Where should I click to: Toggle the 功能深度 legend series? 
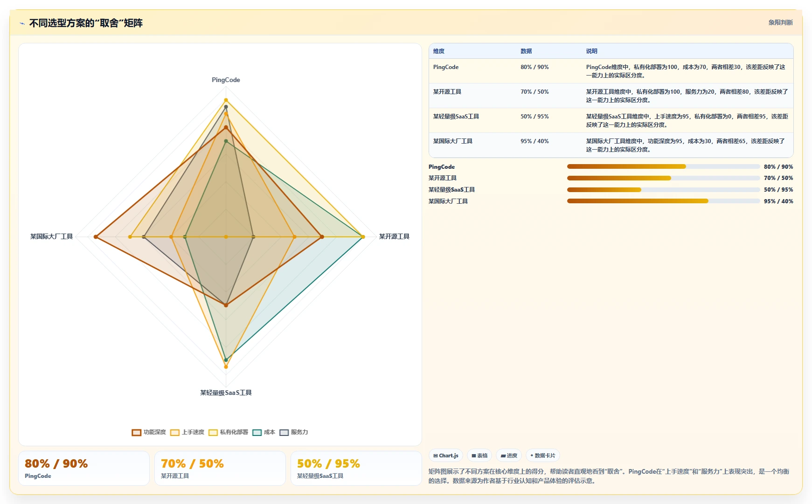[149, 432]
